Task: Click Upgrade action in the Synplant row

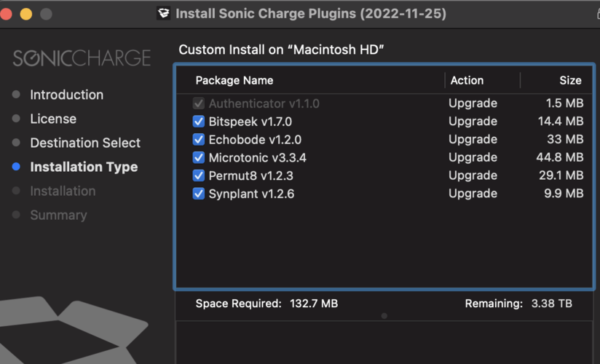Action: click(x=473, y=194)
